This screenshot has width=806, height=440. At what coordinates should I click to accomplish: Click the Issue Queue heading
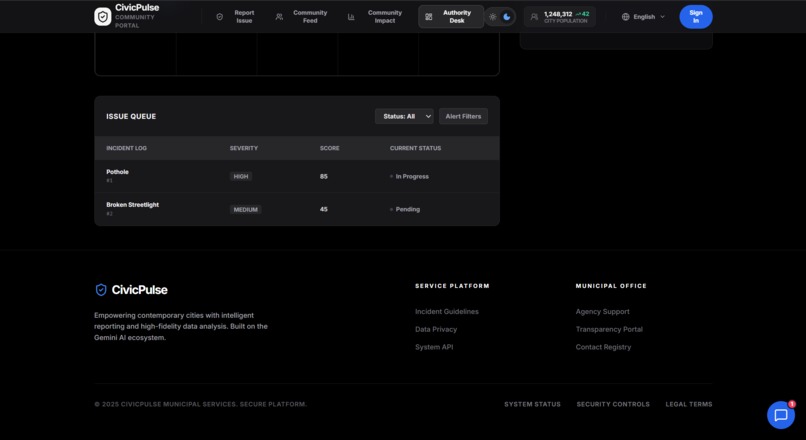point(131,116)
